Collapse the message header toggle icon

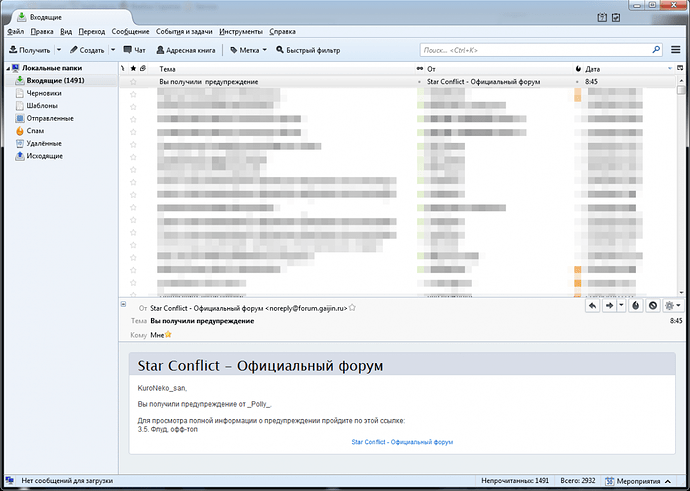pyautogui.click(x=124, y=304)
